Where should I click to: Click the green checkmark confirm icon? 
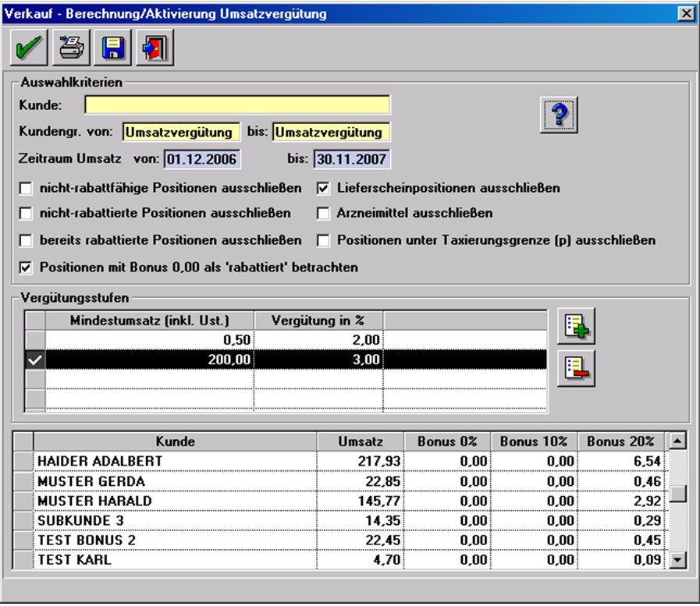pos(30,48)
